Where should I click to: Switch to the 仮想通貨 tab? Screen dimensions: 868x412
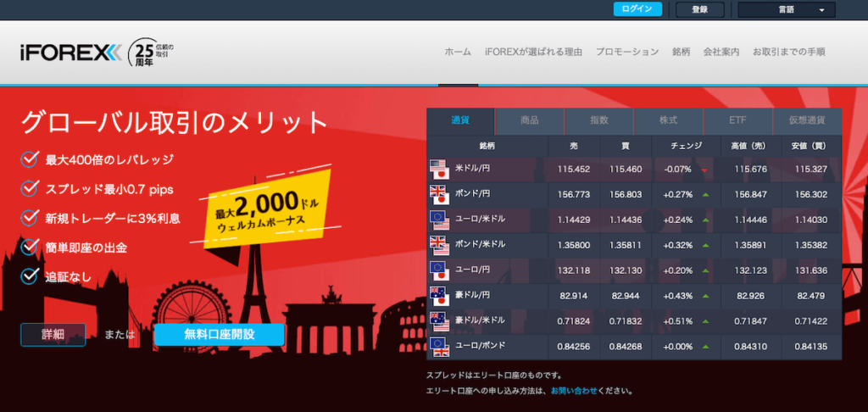tap(807, 120)
